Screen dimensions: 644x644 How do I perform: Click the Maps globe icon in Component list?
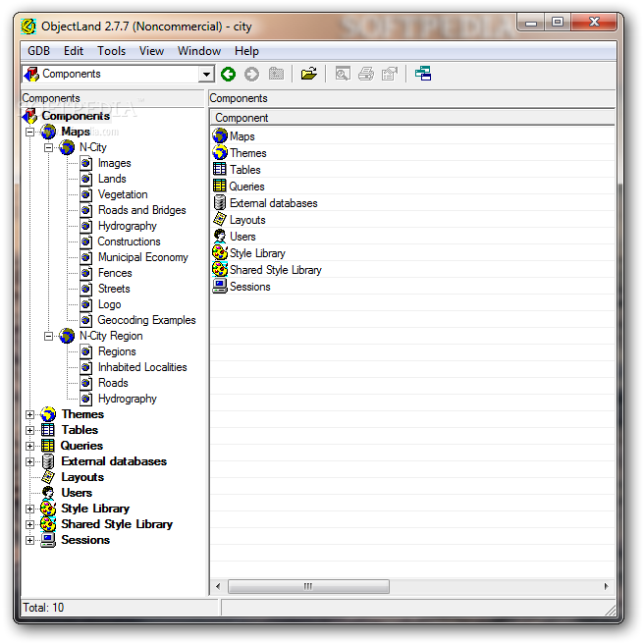(x=220, y=135)
